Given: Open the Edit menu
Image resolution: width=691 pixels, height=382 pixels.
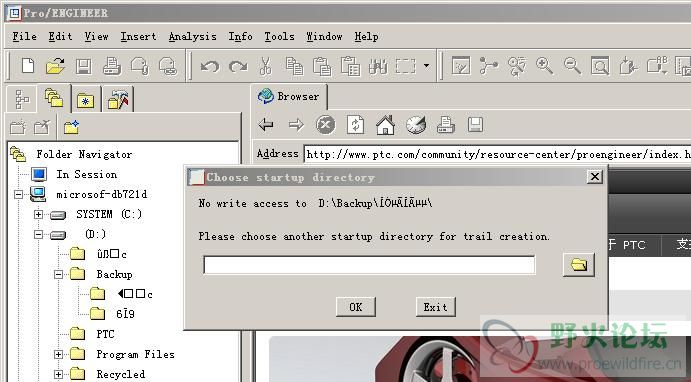Looking at the screenshot, I should coord(60,37).
